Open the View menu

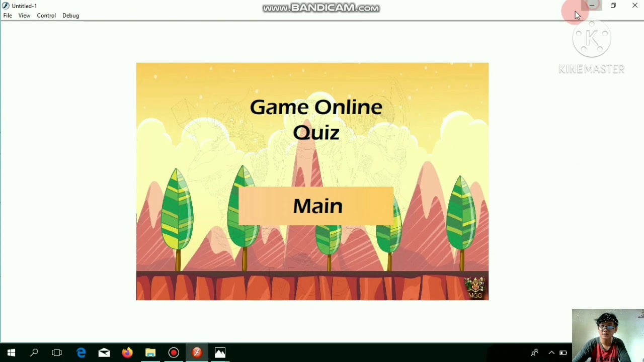pos(24,16)
